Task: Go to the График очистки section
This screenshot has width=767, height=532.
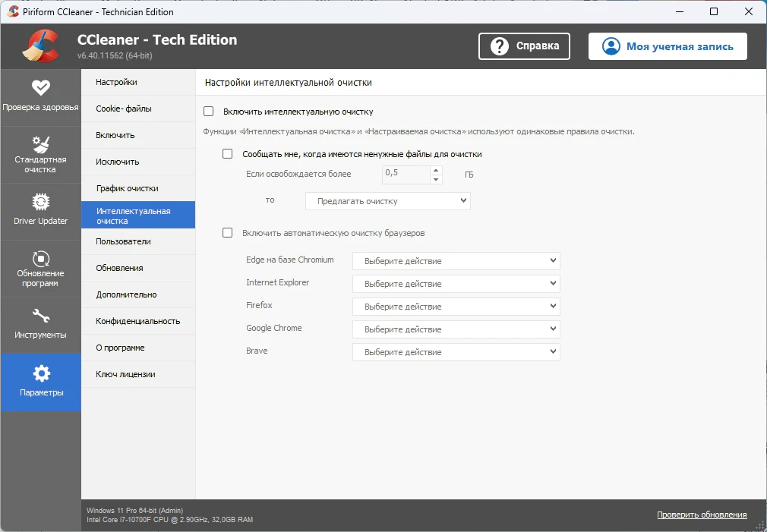Action: coord(138,188)
